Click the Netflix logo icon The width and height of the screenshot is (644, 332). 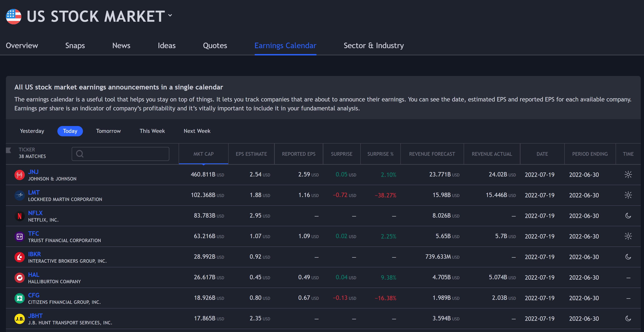19,216
